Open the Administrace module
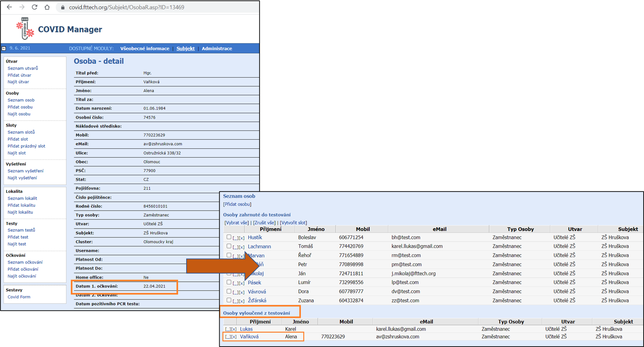The image size is (644, 347). click(217, 49)
